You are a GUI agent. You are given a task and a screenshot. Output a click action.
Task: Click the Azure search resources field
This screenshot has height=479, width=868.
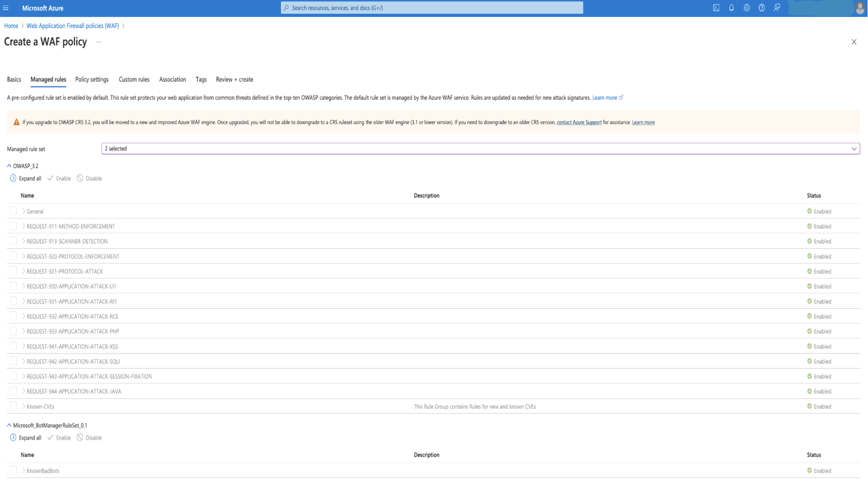tap(431, 8)
